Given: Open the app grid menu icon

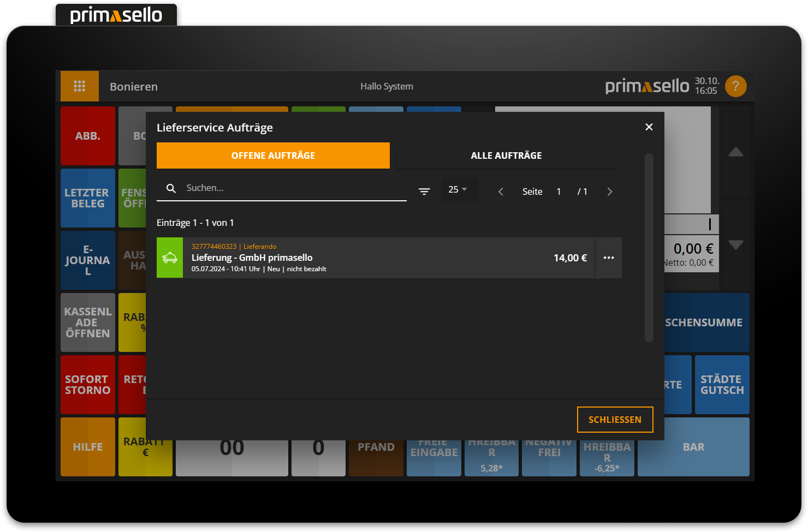Looking at the screenshot, I should tap(80, 86).
